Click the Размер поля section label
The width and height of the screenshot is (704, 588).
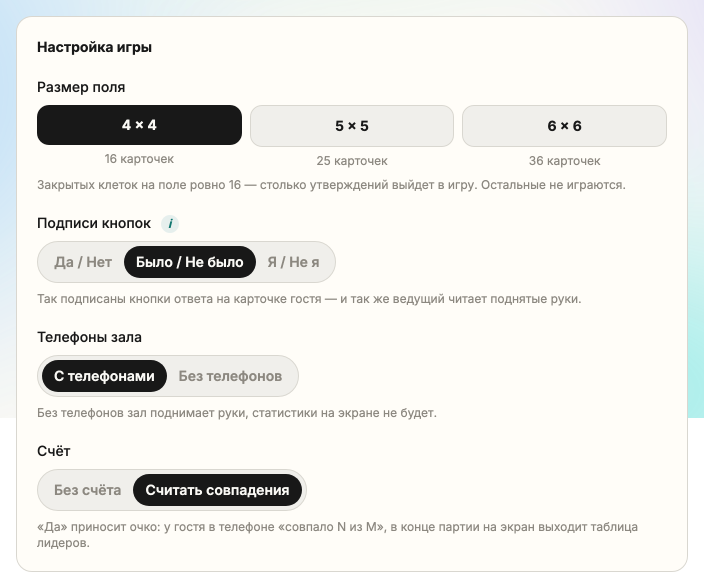tap(81, 87)
